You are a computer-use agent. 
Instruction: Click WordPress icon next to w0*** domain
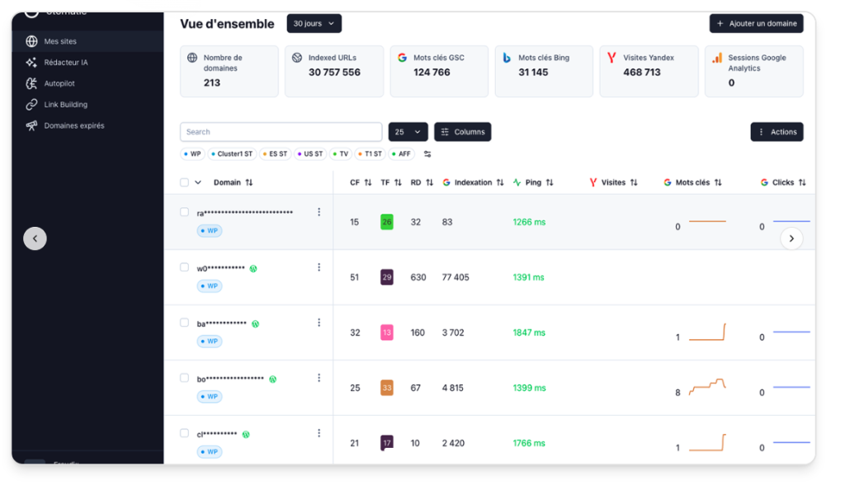253,268
